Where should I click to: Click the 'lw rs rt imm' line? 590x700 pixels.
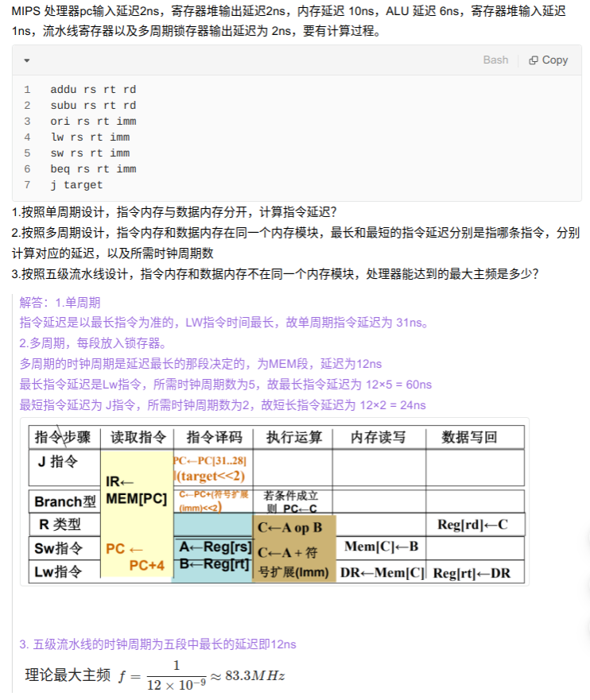(90, 137)
